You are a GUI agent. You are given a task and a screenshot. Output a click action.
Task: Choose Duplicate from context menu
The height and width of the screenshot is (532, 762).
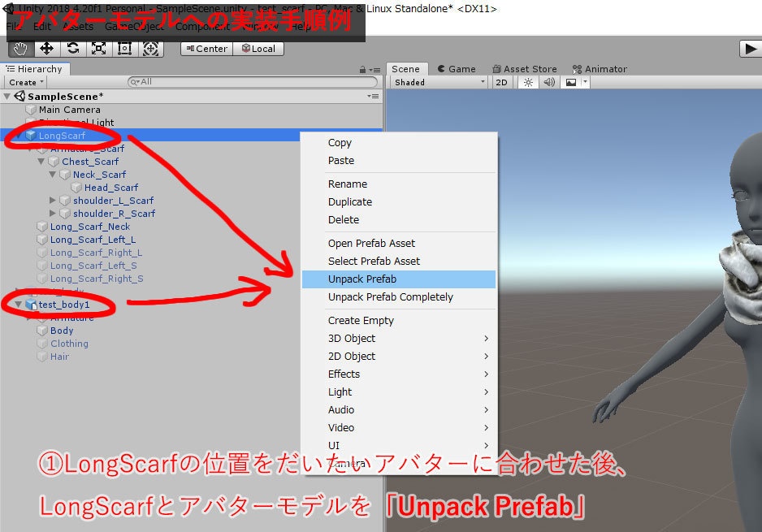399,202
